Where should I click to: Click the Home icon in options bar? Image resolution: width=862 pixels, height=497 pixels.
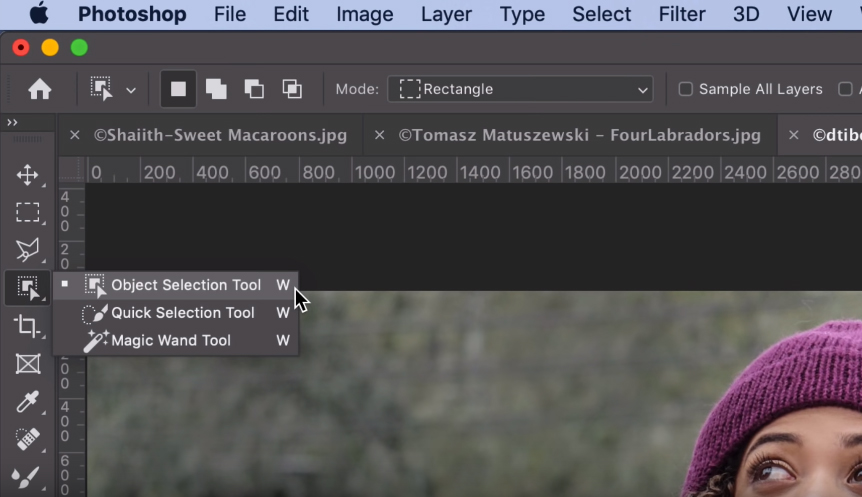40,89
